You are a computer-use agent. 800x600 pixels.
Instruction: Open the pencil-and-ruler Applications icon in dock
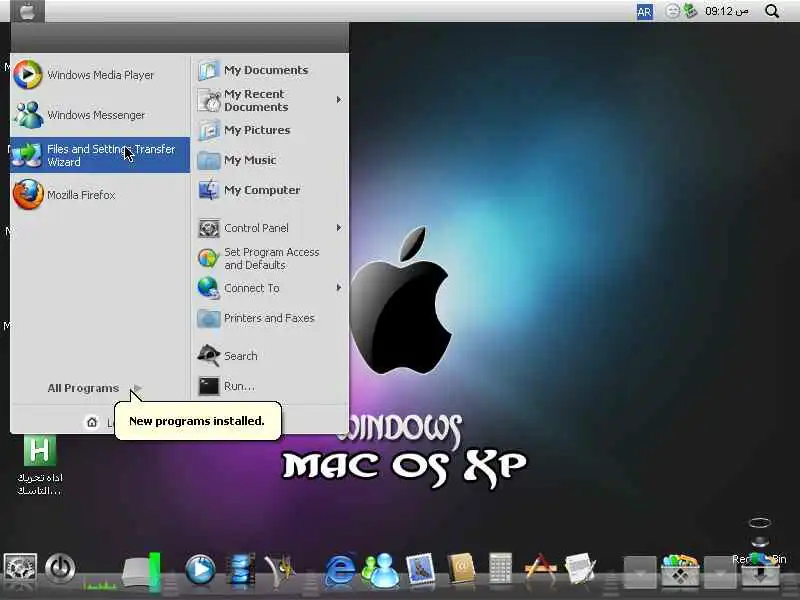pos(540,568)
